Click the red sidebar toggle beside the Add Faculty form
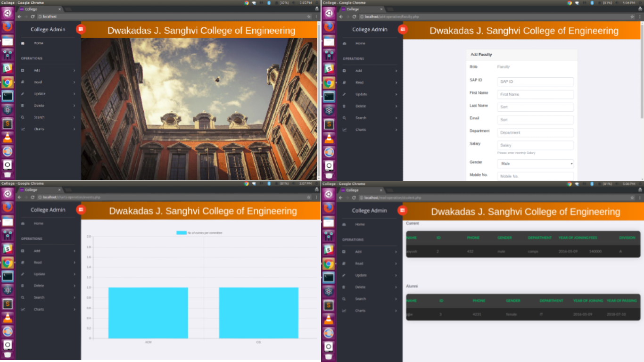644x362 pixels. point(403,29)
